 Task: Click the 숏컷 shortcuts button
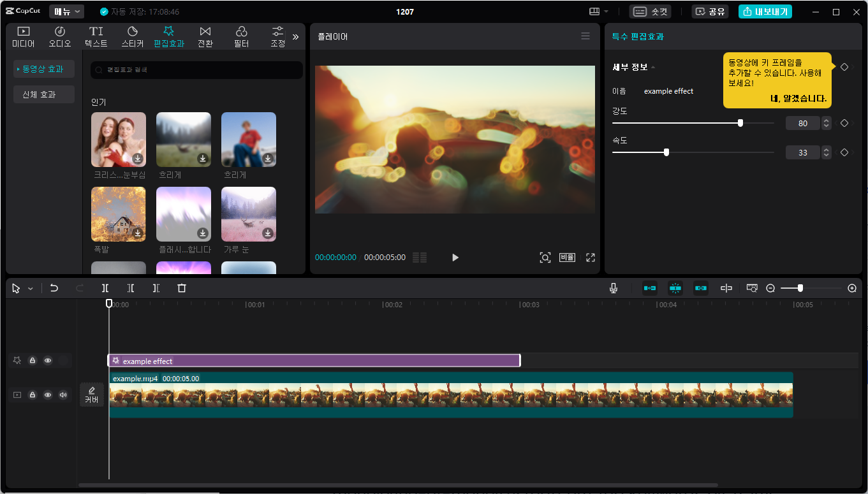650,11
